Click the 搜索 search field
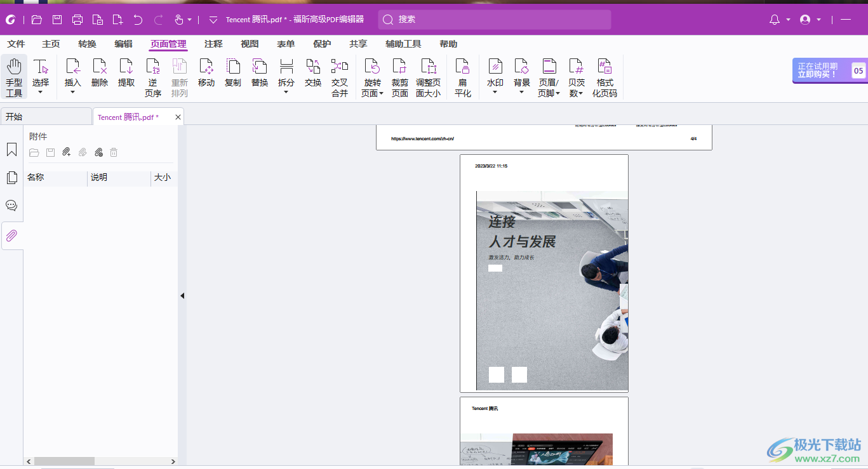Image resolution: width=868 pixels, height=469 pixels. (x=495, y=20)
